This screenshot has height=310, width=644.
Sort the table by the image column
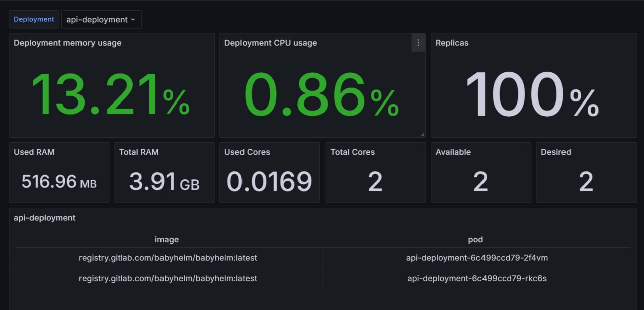click(x=167, y=240)
